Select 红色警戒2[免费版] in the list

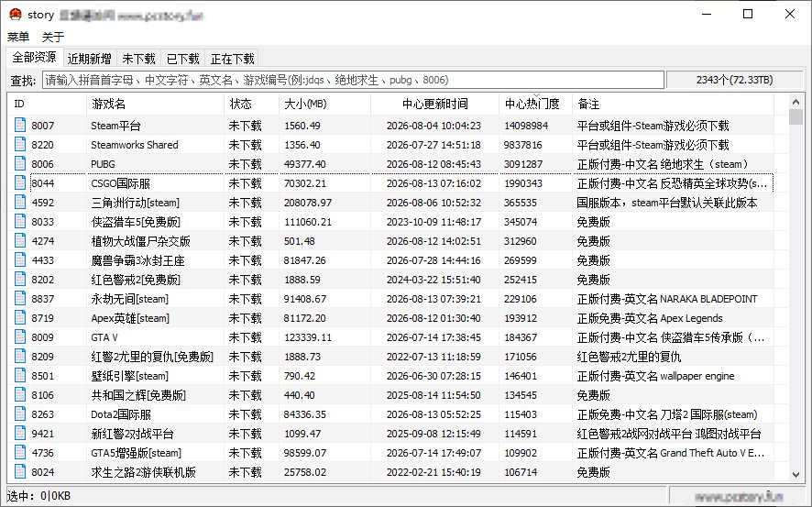136,280
